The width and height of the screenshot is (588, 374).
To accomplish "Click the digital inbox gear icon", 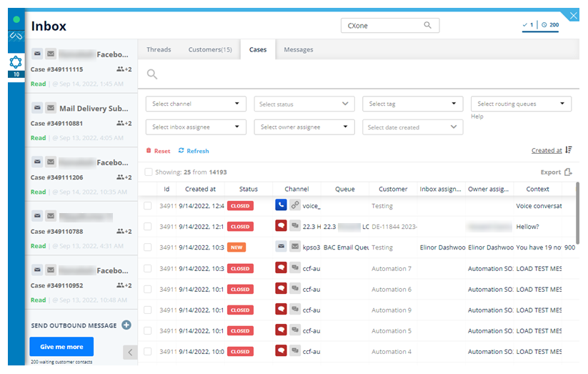I will 16,62.
